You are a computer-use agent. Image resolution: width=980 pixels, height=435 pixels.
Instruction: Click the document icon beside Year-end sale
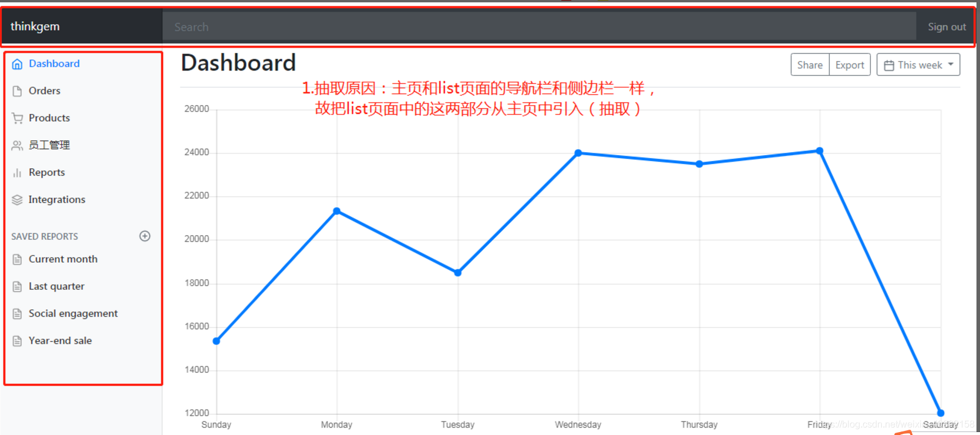(x=17, y=341)
